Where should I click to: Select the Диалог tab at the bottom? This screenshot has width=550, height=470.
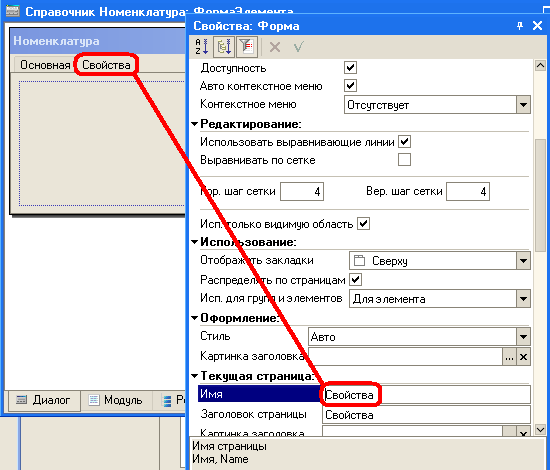coord(44,400)
